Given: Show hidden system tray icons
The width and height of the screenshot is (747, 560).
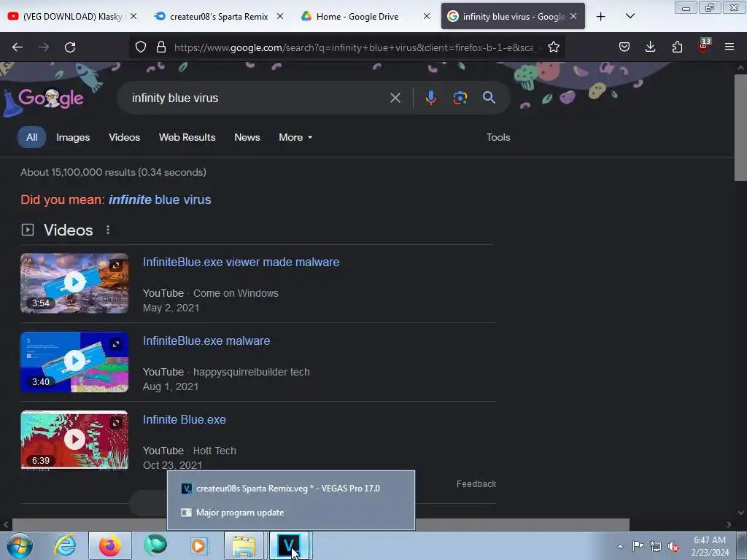Looking at the screenshot, I should (620, 546).
